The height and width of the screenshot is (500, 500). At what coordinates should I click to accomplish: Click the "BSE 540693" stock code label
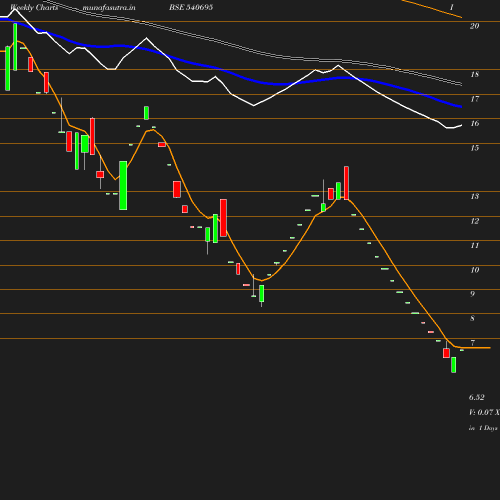coord(191,7)
